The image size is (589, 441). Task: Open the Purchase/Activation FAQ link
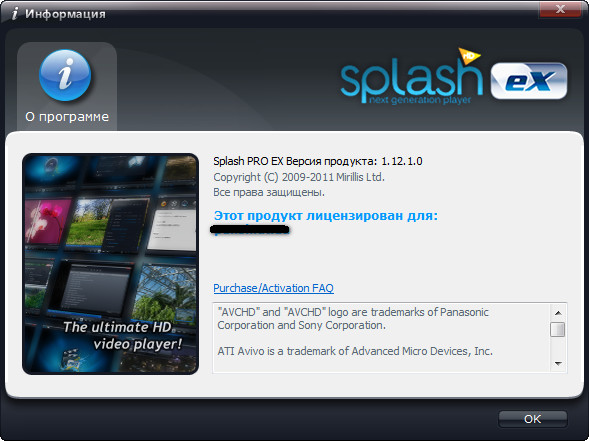[x=273, y=288]
